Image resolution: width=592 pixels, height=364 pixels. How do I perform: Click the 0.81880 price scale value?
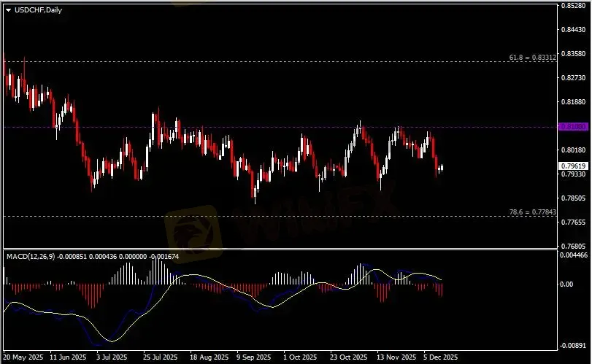click(x=573, y=102)
